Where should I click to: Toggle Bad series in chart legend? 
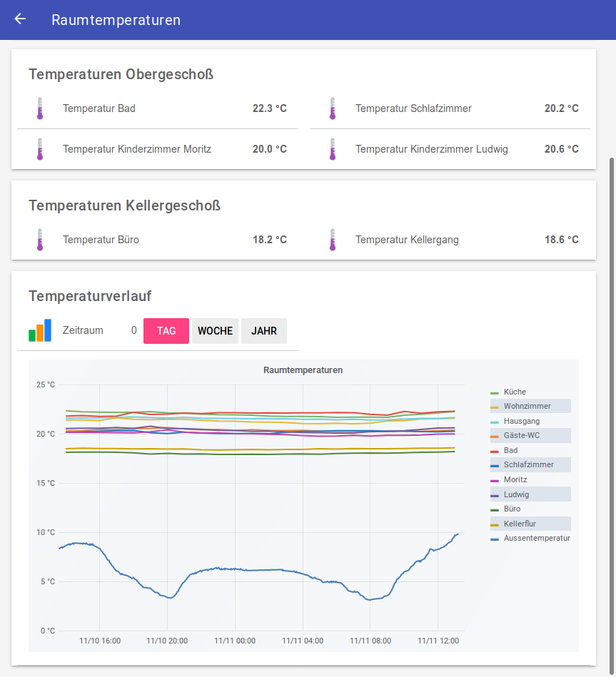(x=510, y=450)
